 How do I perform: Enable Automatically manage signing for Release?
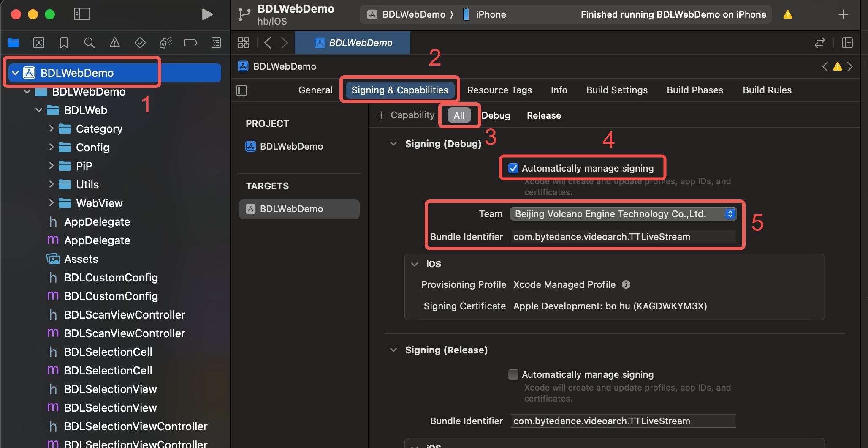(x=513, y=374)
